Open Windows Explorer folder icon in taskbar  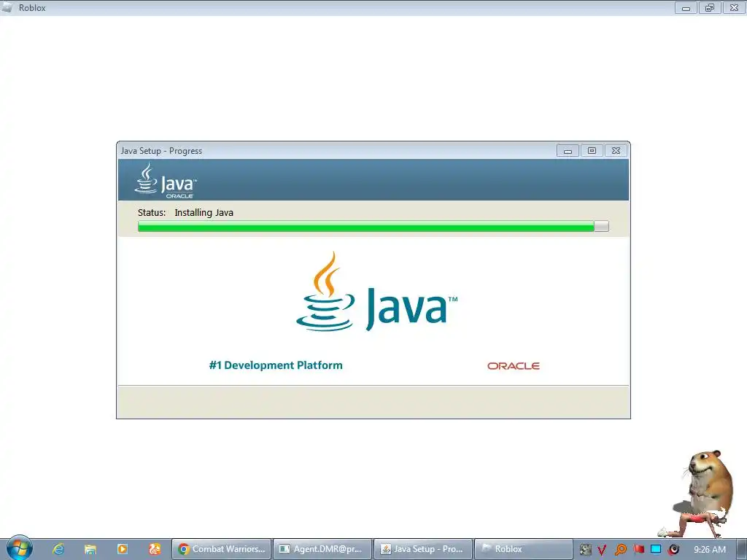(x=90, y=549)
